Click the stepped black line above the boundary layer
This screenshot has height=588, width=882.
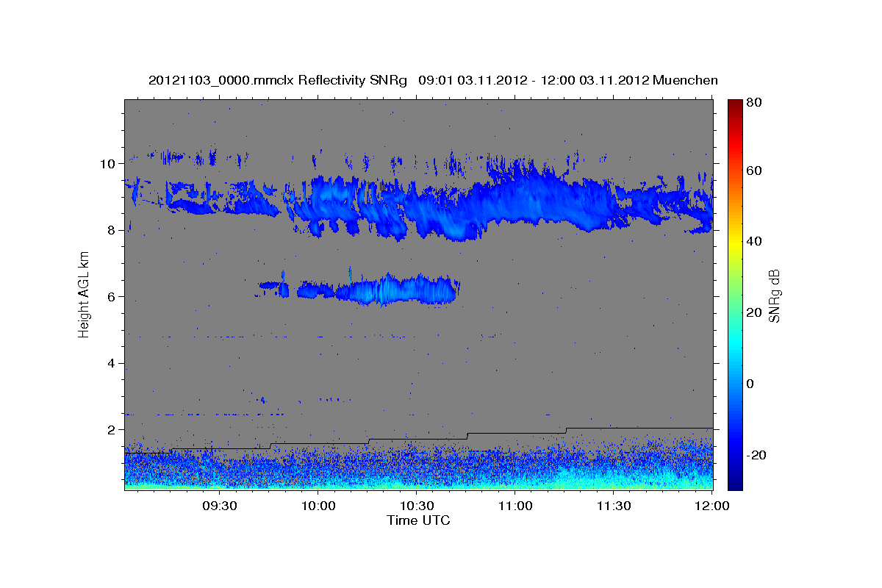419,440
